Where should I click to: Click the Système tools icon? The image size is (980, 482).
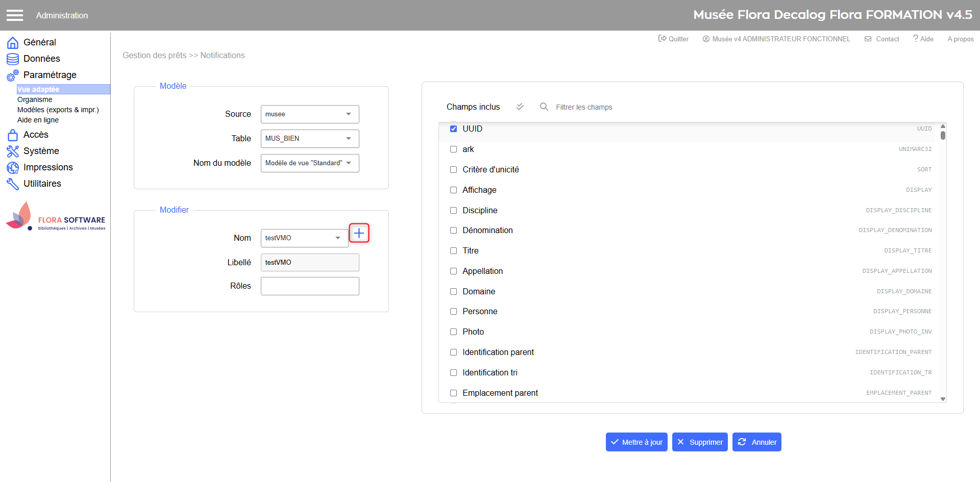pos(13,151)
